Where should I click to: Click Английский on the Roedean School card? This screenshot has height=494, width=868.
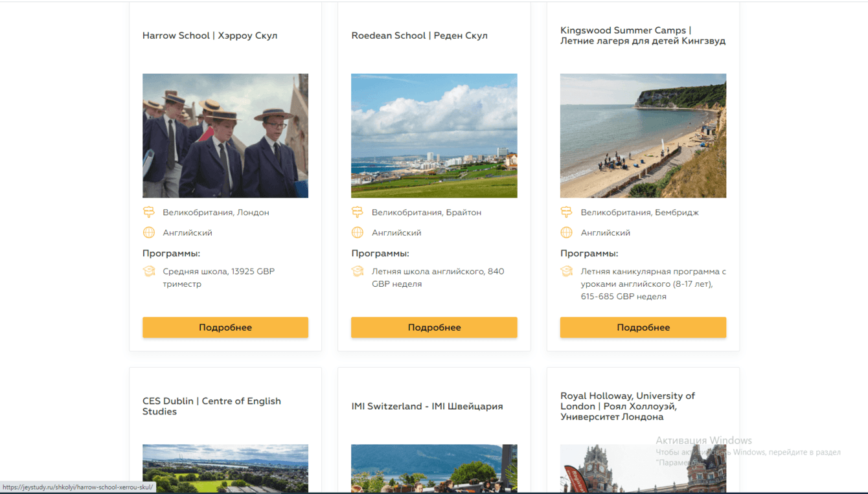click(396, 232)
